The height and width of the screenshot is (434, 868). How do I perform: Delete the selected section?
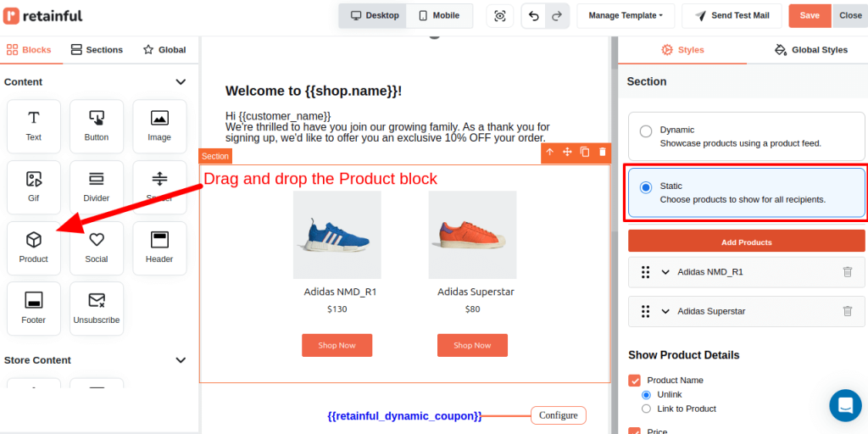603,153
